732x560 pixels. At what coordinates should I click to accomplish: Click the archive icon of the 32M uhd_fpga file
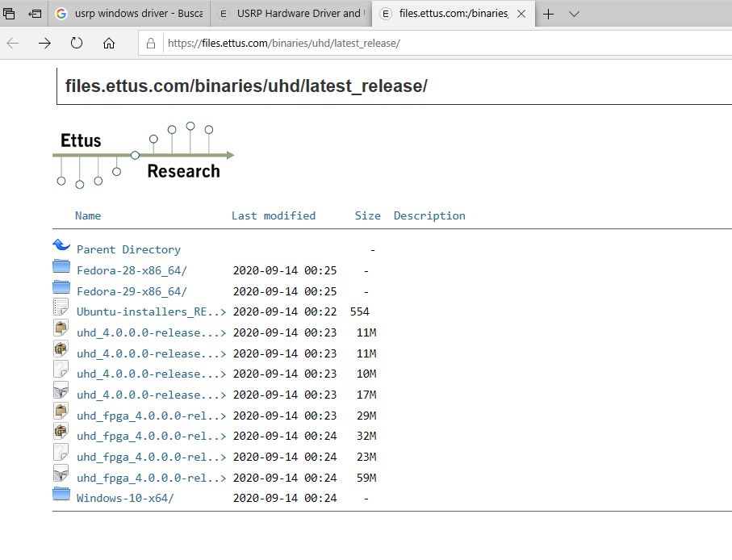(x=61, y=431)
